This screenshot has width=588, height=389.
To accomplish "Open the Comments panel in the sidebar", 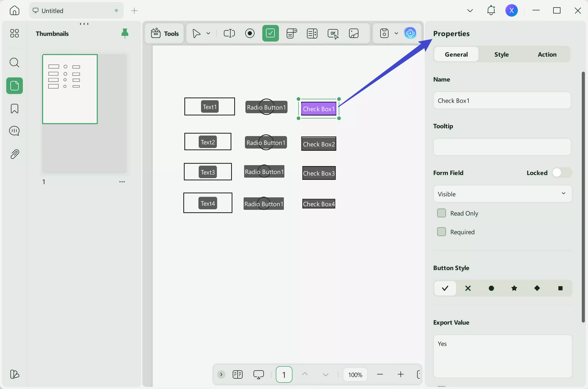I will 14,131.
